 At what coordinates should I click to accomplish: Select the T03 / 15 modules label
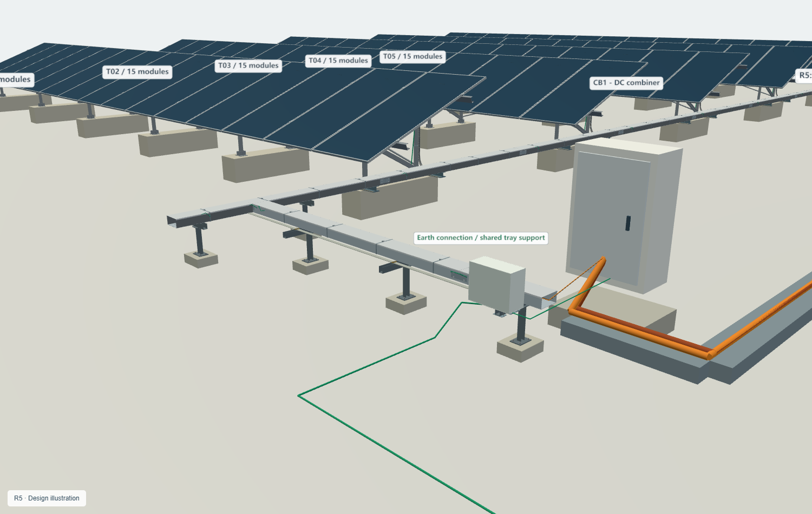(x=248, y=65)
